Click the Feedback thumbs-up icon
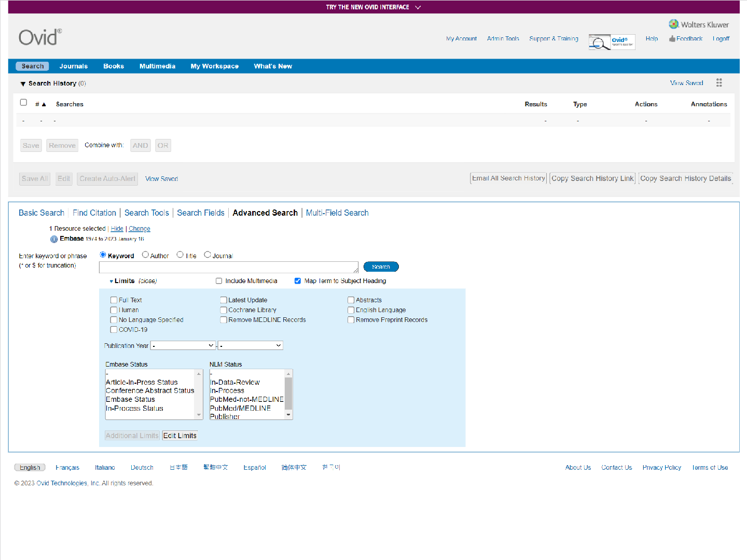 [x=672, y=39]
